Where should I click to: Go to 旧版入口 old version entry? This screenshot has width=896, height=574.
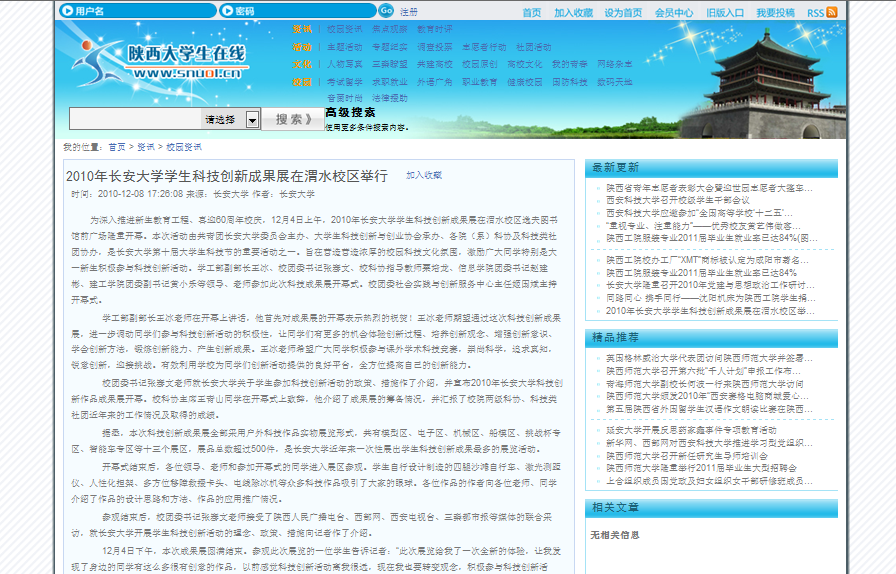(x=725, y=13)
